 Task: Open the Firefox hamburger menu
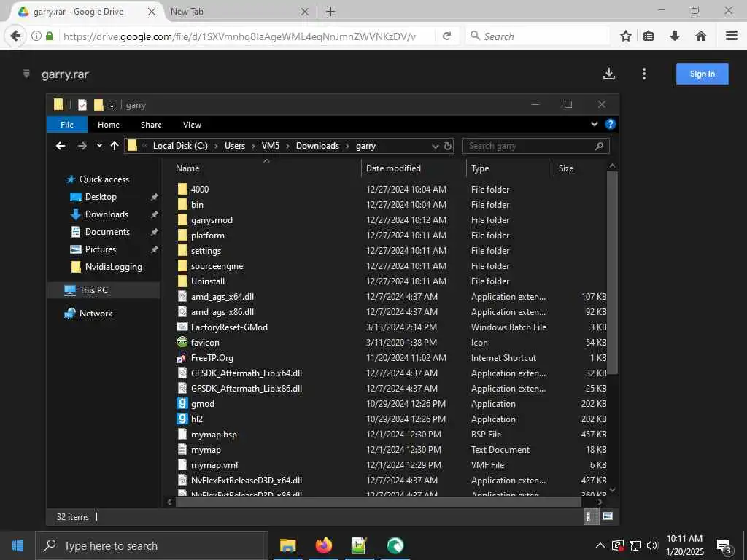click(732, 36)
